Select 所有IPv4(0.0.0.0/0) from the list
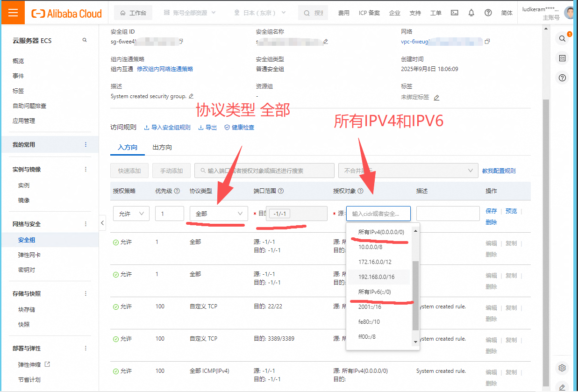 click(381, 232)
